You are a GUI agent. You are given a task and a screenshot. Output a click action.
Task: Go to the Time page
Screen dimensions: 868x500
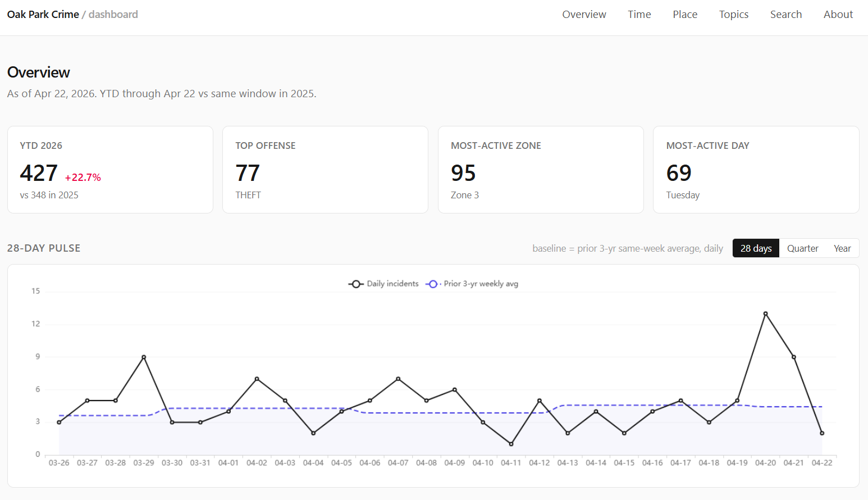[x=639, y=15]
